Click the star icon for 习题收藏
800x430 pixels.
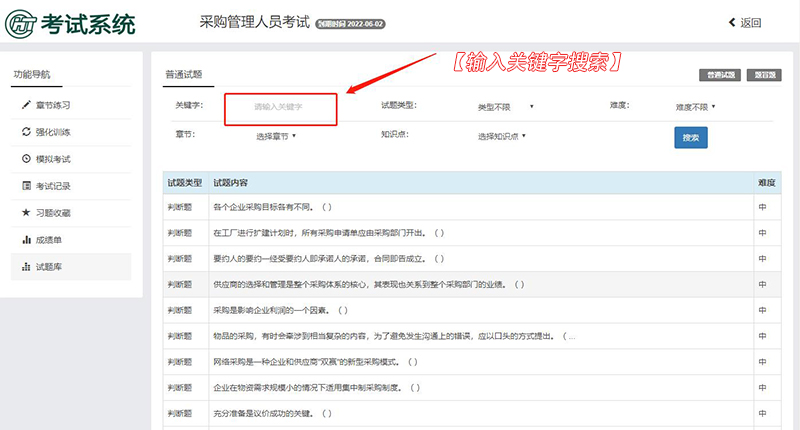(26, 213)
